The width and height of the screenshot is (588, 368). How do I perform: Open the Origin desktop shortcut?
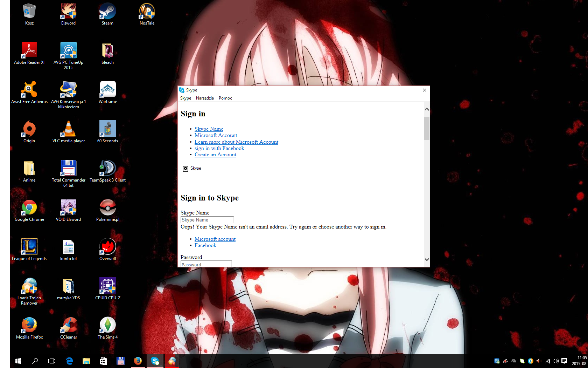pos(29,132)
